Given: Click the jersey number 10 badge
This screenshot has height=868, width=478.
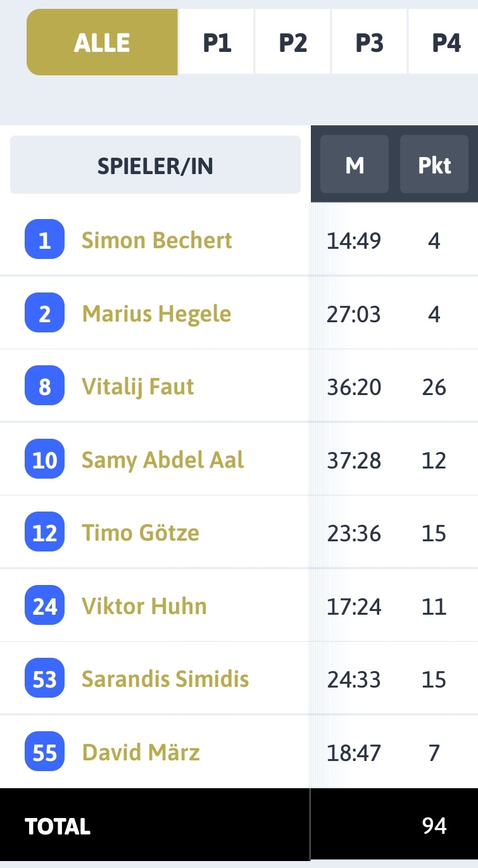Looking at the screenshot, I should click(45, 459).
